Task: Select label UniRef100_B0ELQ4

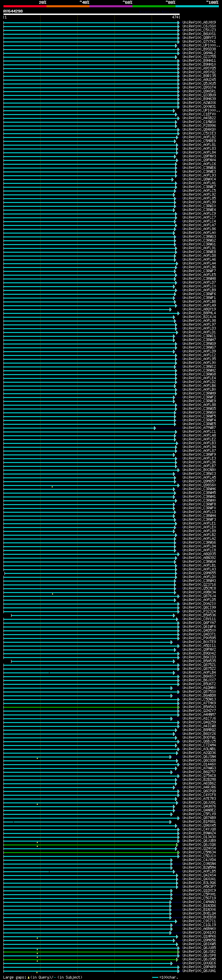Action: [x=199, y=913]
